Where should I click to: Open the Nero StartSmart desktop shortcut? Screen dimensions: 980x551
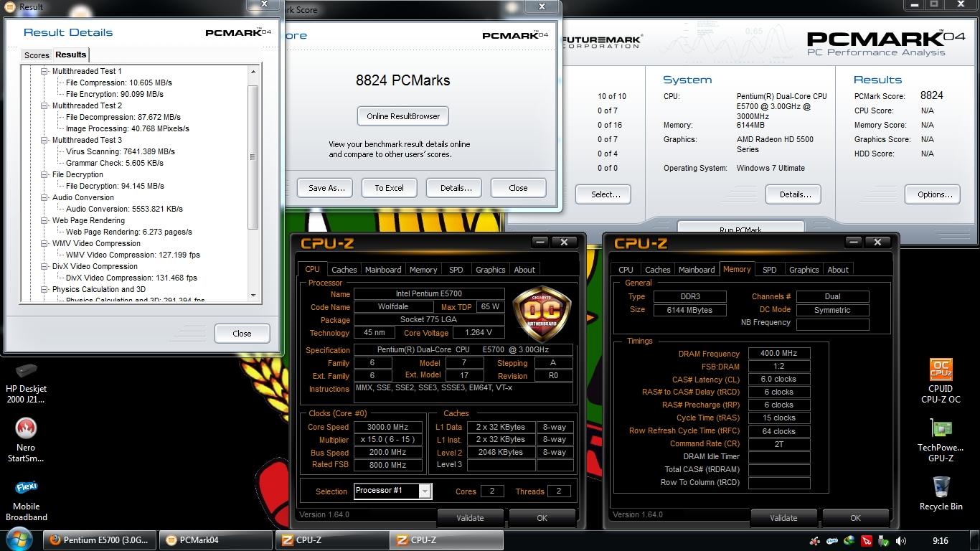26,441
